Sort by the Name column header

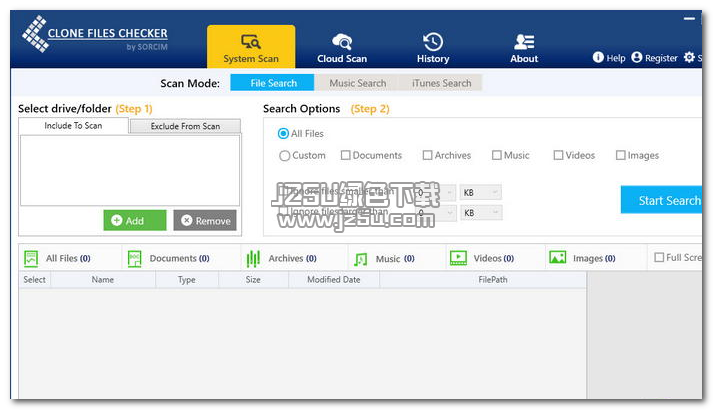point(103,280)
